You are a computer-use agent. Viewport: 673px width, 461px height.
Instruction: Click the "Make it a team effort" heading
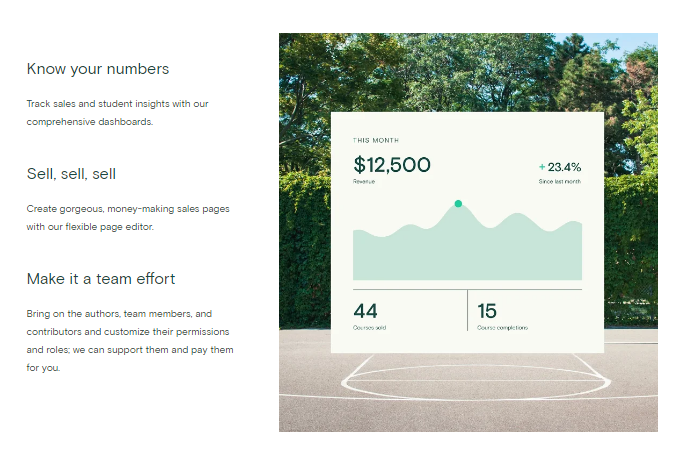(101, 278)
